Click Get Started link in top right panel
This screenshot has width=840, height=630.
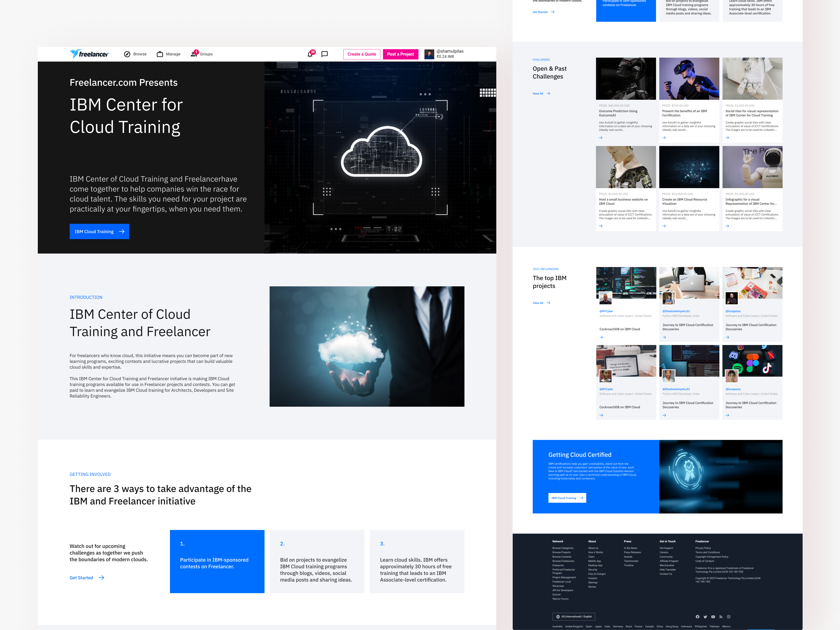click(543, 12)
